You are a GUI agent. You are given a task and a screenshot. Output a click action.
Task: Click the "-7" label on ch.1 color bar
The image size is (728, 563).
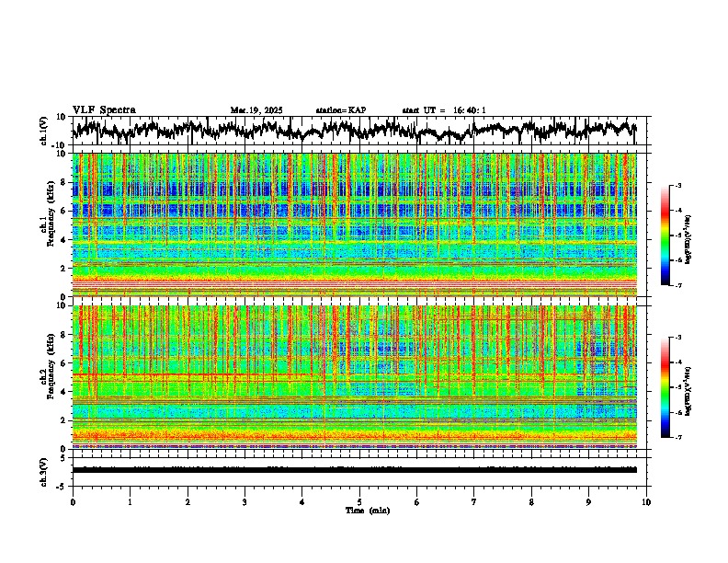pyautogui.click(x=677, y=285)
